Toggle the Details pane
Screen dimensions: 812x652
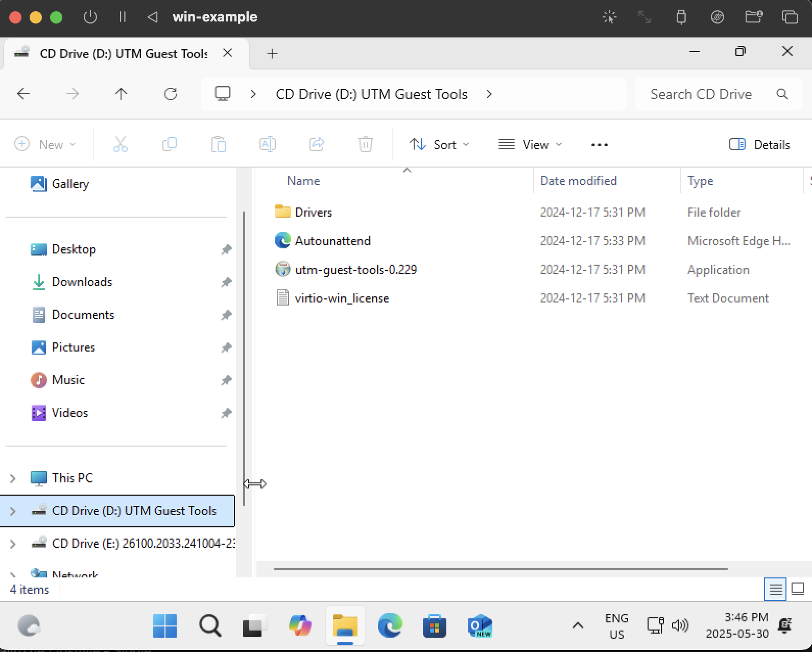coord(759,145)
